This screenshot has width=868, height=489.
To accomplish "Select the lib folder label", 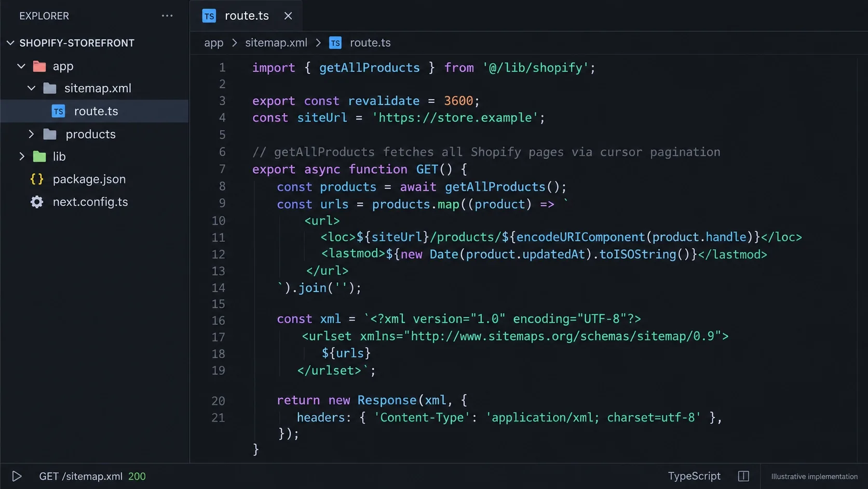I will [59, 156].
